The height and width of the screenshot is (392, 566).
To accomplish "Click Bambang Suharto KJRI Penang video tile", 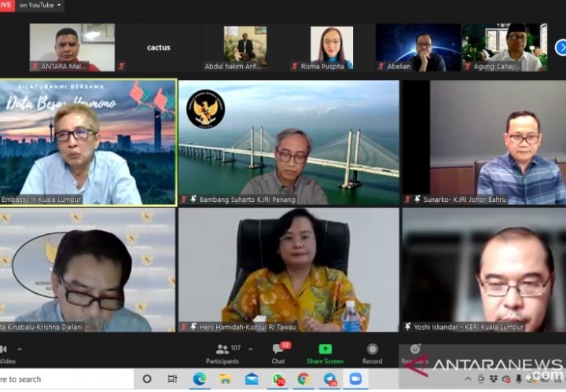I will tap(289, 142).
